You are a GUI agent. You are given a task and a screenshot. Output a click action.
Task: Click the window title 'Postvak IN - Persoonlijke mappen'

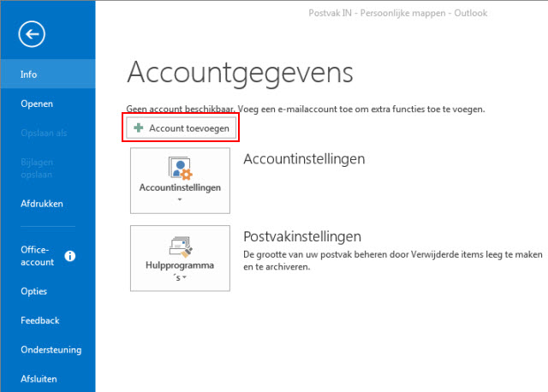pyautogui.click(x=397, y=14)
